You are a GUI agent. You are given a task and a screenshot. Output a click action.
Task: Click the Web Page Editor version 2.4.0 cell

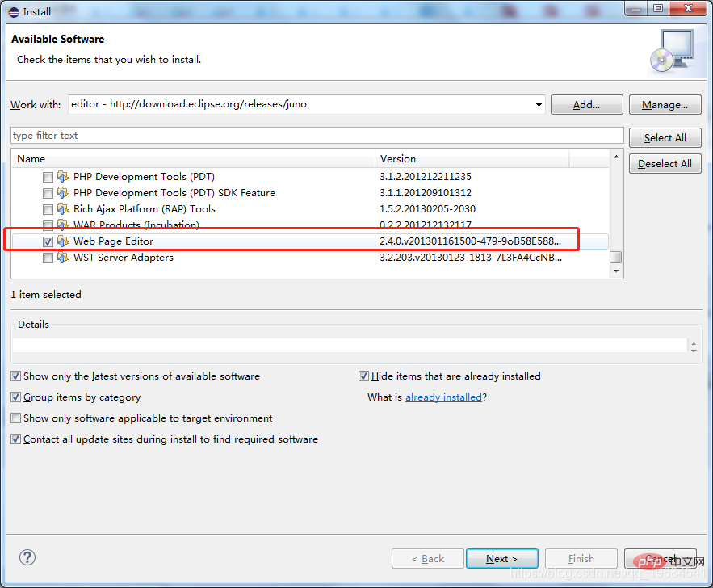coord(470,241)
